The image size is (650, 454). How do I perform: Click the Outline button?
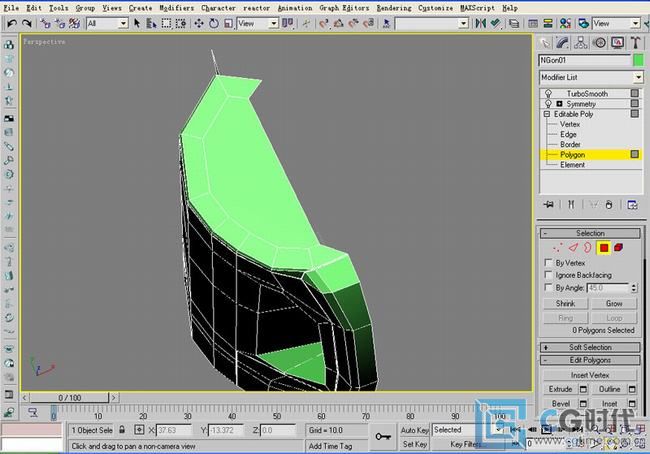pyautogui.click(x=609, y=389)
